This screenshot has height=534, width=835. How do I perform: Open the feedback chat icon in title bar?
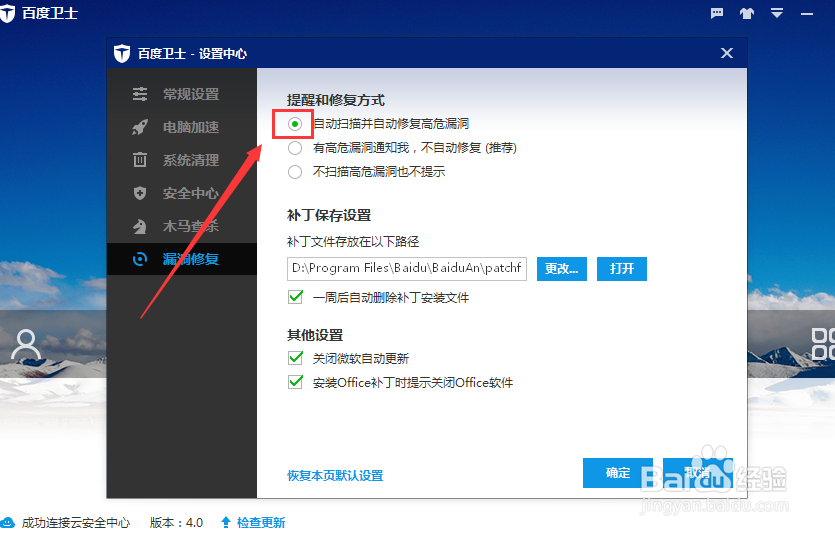click(717, 13)
